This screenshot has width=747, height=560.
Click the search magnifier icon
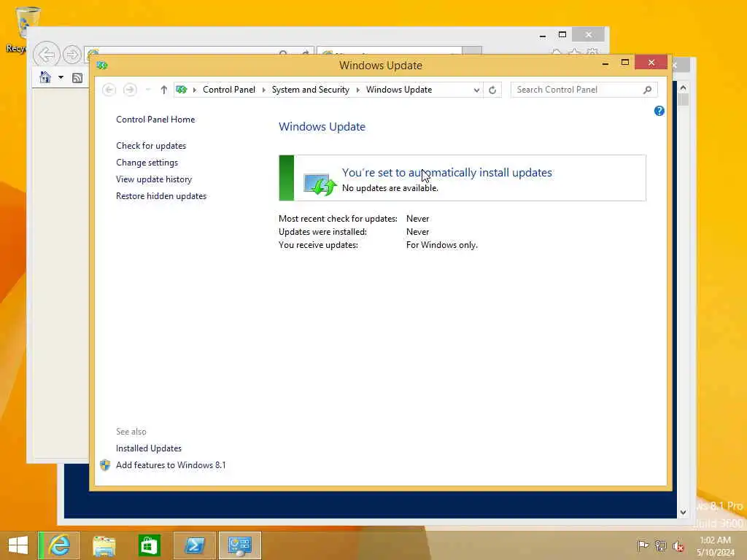pos(647,90)
